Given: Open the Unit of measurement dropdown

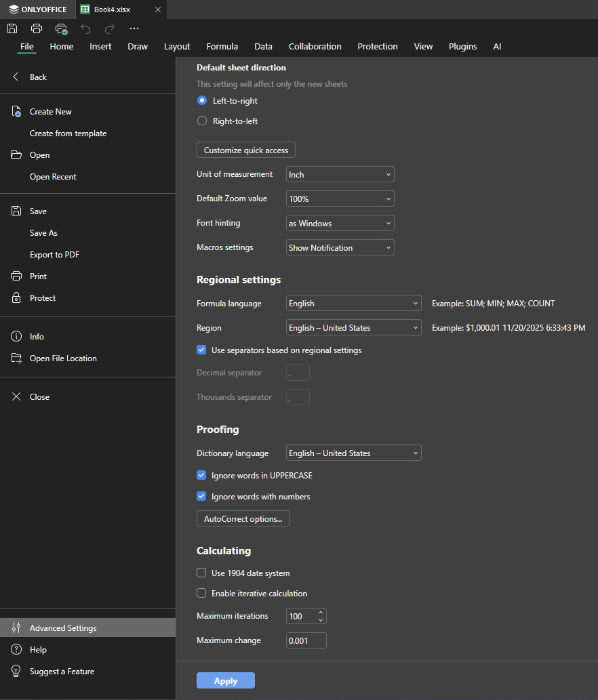Looking at the screenshot, I should tap(340, 175).
